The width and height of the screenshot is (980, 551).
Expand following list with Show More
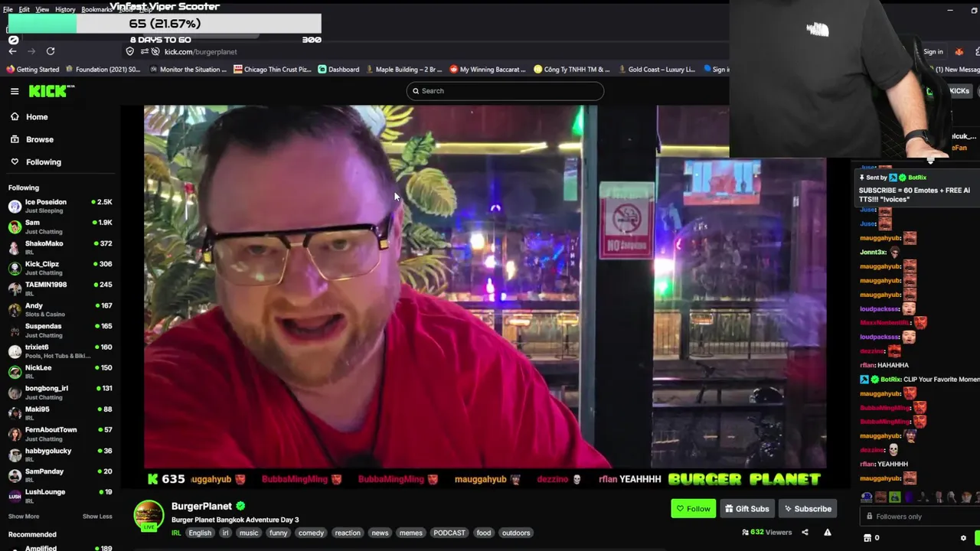click(x=24, y=517)
